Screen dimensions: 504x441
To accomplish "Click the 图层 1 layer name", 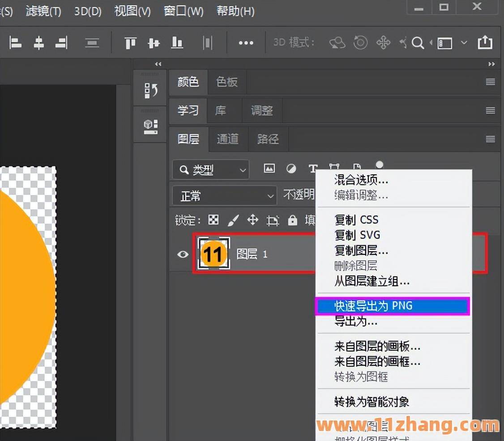I will coord(252,254).
